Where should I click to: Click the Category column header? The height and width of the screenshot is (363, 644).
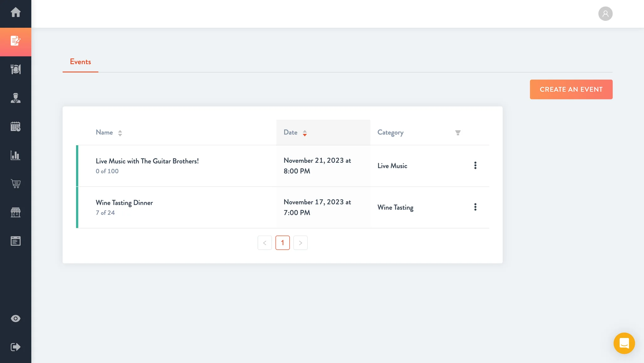(x=390, y=133)
